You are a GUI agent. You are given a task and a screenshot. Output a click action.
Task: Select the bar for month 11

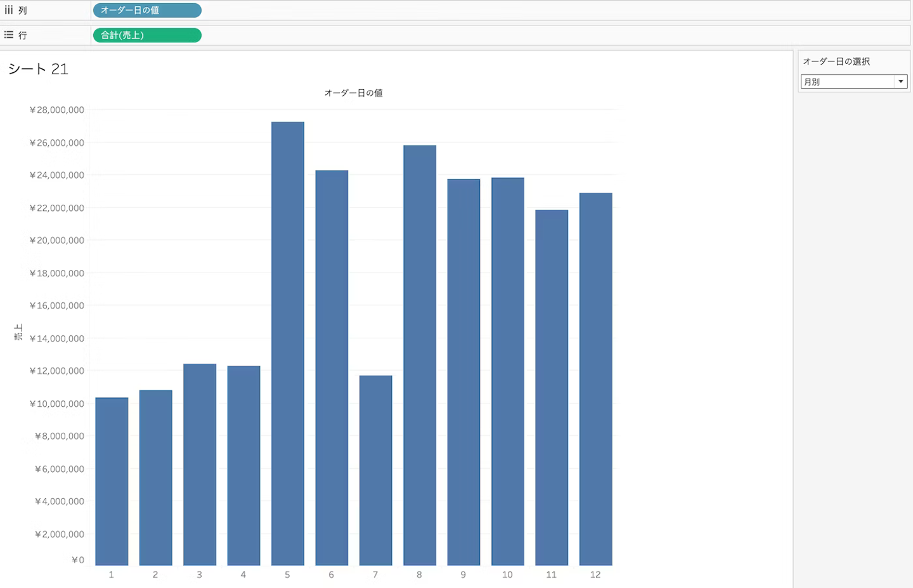(x=552, y=388)
